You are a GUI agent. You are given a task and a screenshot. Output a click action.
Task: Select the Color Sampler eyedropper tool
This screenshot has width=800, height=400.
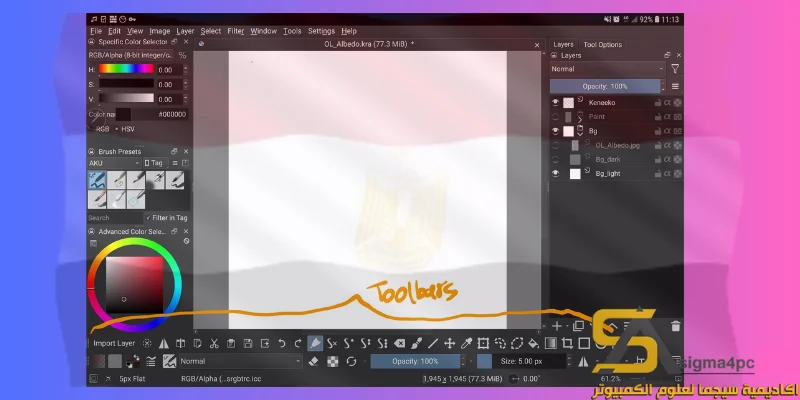point(466,343)
